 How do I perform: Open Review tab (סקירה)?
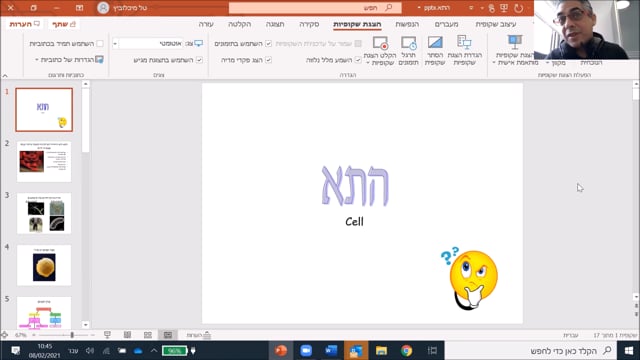(309, 24)
